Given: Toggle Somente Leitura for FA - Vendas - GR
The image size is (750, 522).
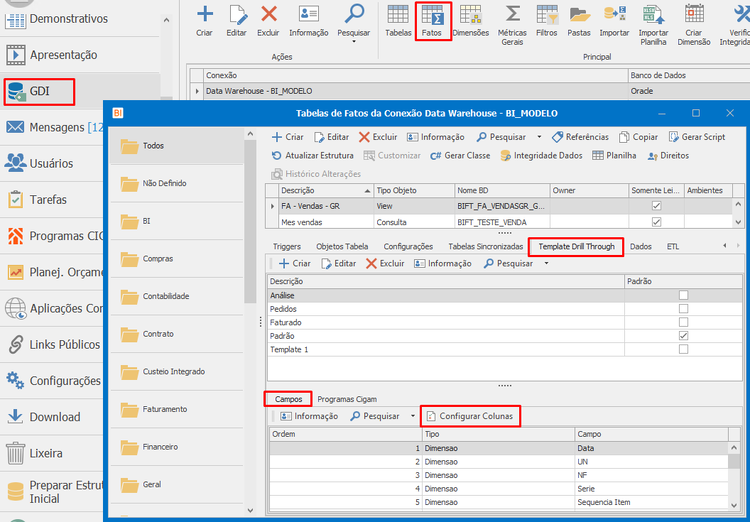Looking at the screenshot, I should (x=656, y=206).
